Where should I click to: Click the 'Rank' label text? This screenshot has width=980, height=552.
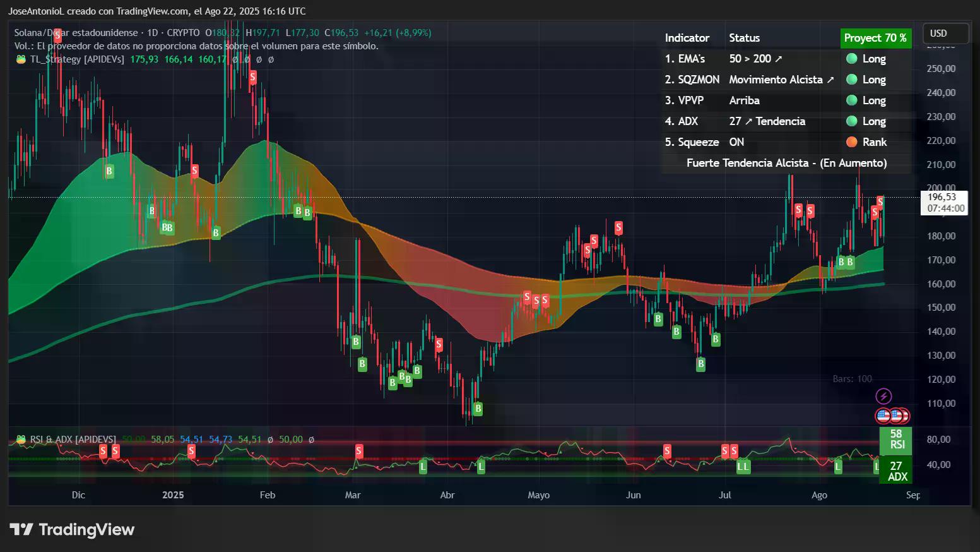point(875,142)
